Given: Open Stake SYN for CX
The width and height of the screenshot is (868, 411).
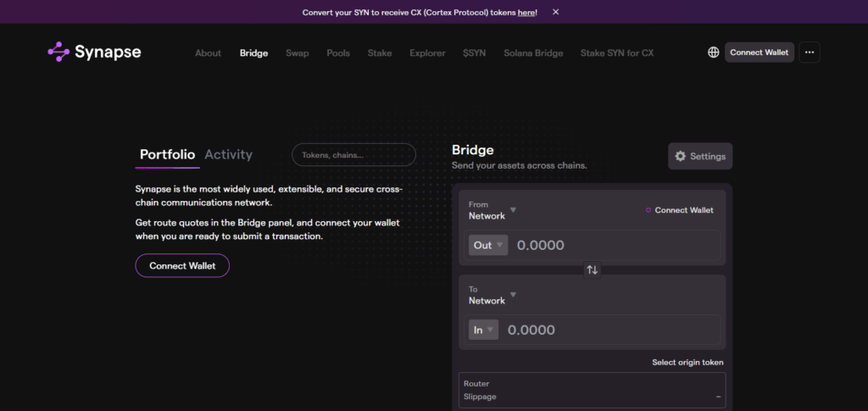Looking at the screenshot, I should (617, 53).
